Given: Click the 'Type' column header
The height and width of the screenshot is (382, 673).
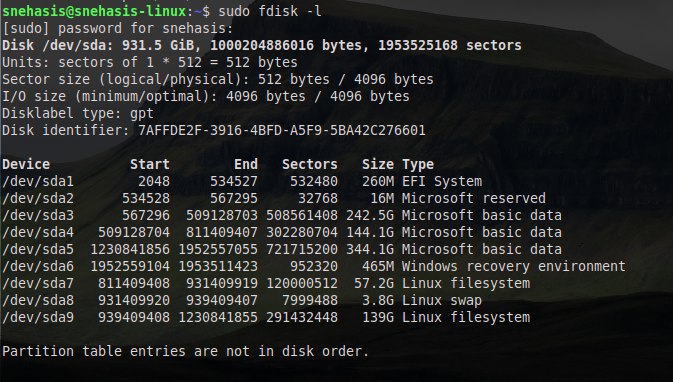Looking at the screenshot, I should pyautogui.click(x=418, y=164).
